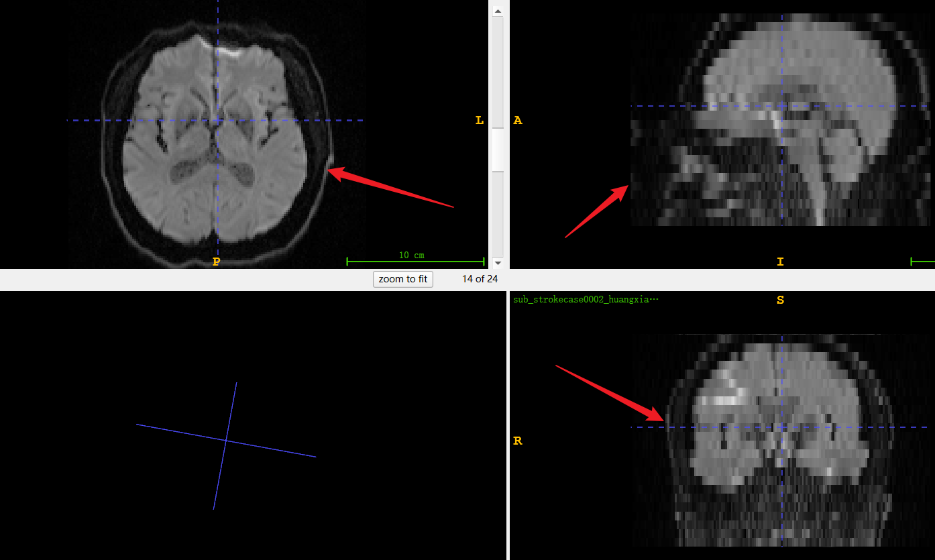This screenshot has width=935, height=560.
Task: Click the 'A' orientation label
Action: [x=518, y=121]
